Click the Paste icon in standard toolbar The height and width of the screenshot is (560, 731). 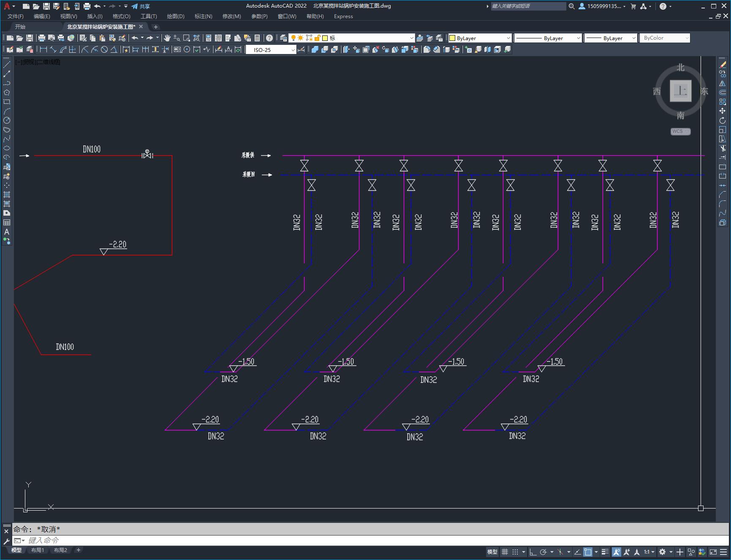[103, 38]
